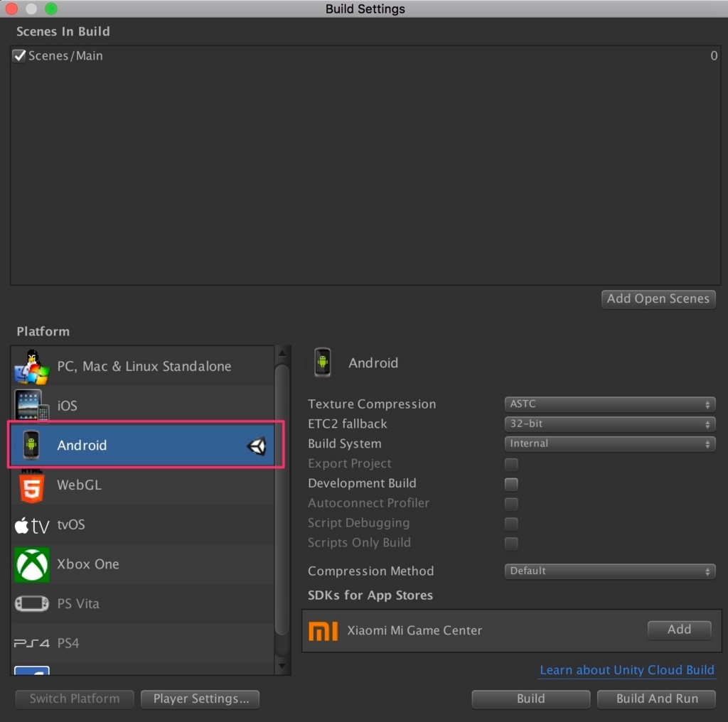
Task: Open the ETC2 fallback 32-bit dropdown
Action: pyautogui.click(x=609, y=424)
